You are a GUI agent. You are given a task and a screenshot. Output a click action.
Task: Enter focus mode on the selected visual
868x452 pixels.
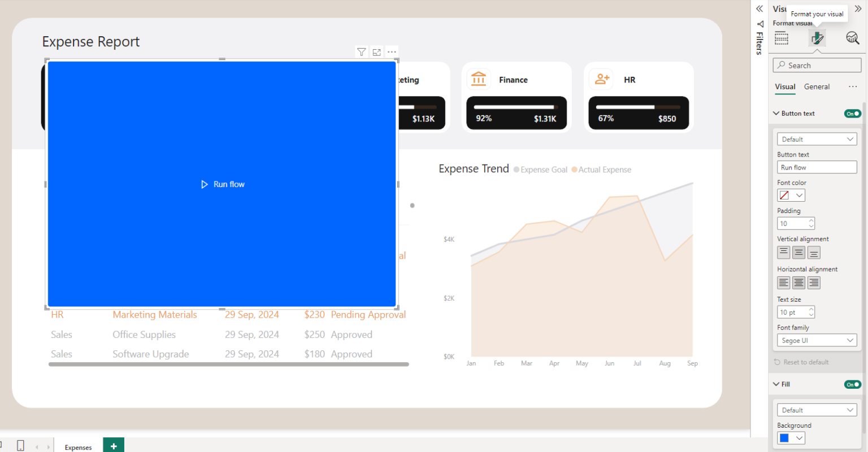coord(376,51)
